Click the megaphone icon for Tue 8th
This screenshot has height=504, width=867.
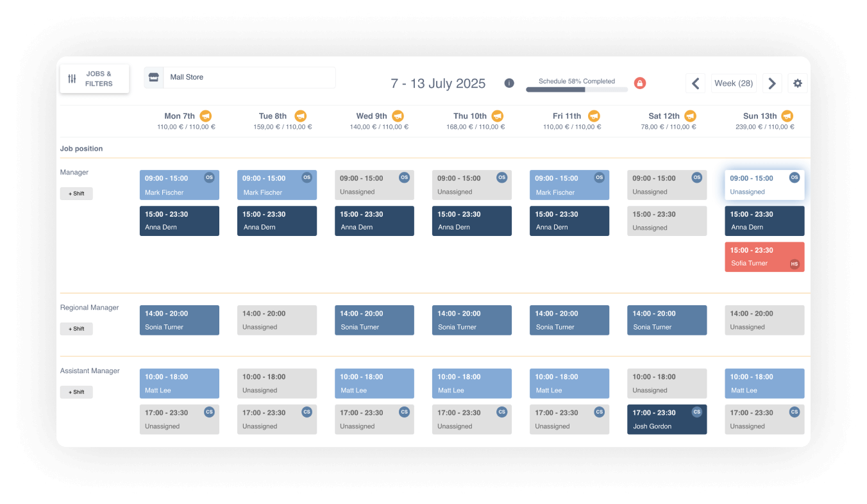coord(300,116)
